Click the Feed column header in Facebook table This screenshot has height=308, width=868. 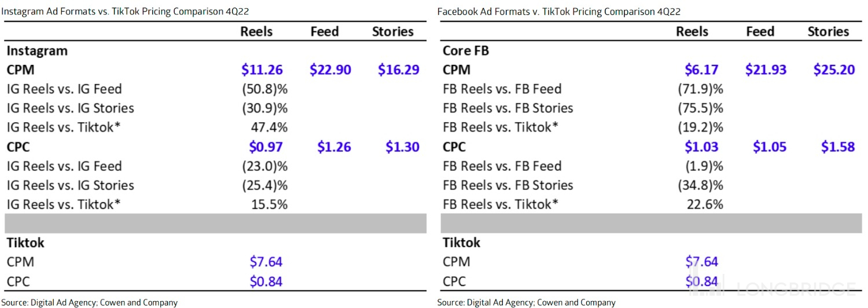[760, 31]
